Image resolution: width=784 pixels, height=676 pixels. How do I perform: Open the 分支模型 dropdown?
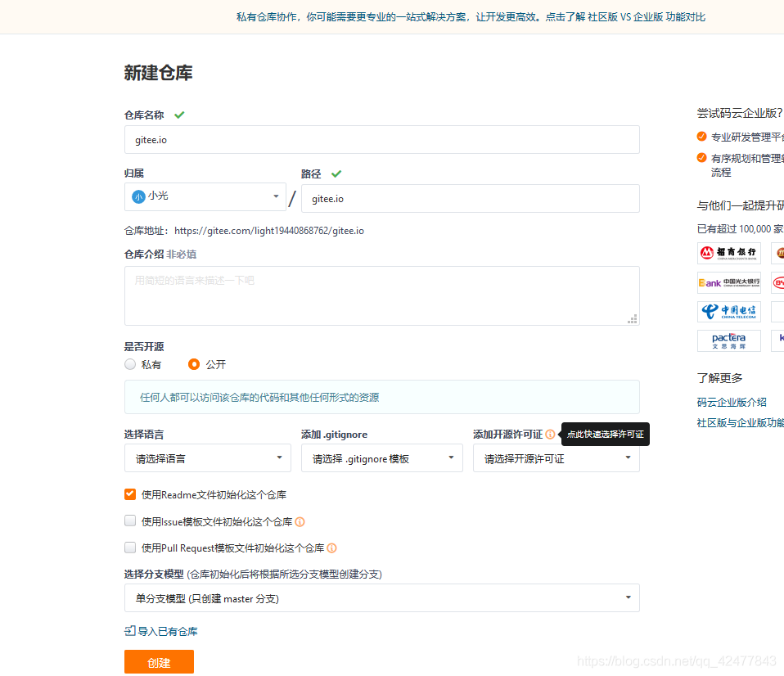pos(381,597)
